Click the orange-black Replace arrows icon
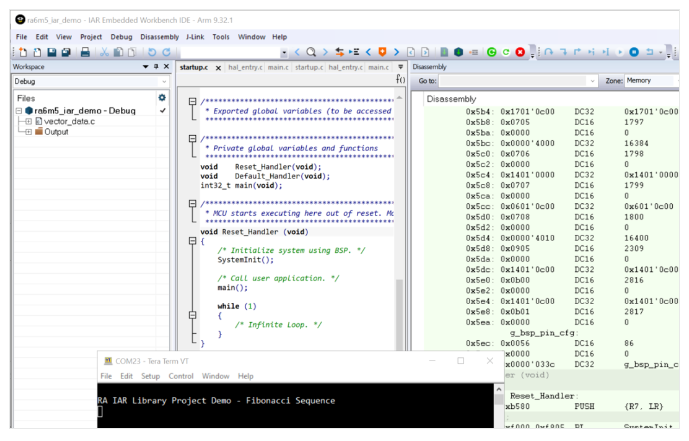The width and height of the screenshot is (689, 441). point(339,52)
